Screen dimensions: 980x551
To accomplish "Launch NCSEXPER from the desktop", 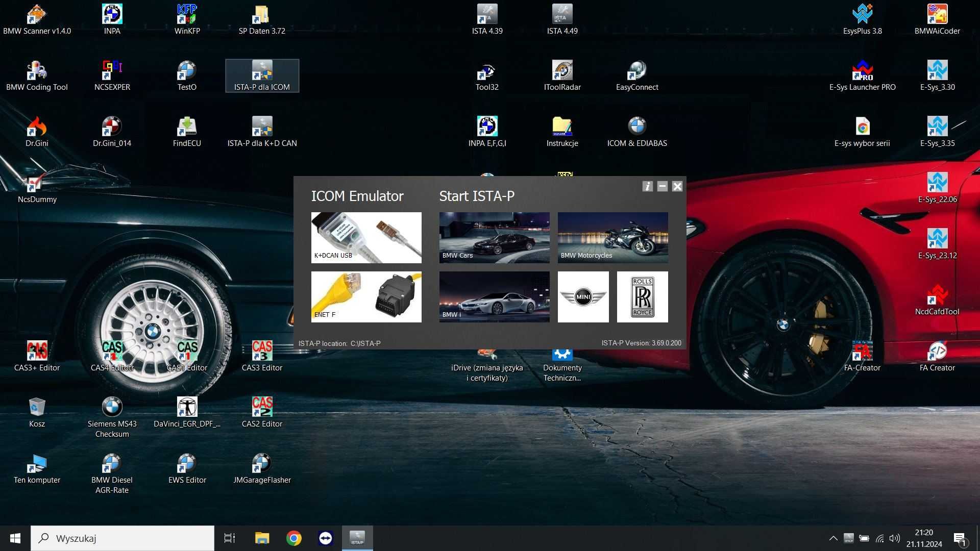I will tap(112, 77).
